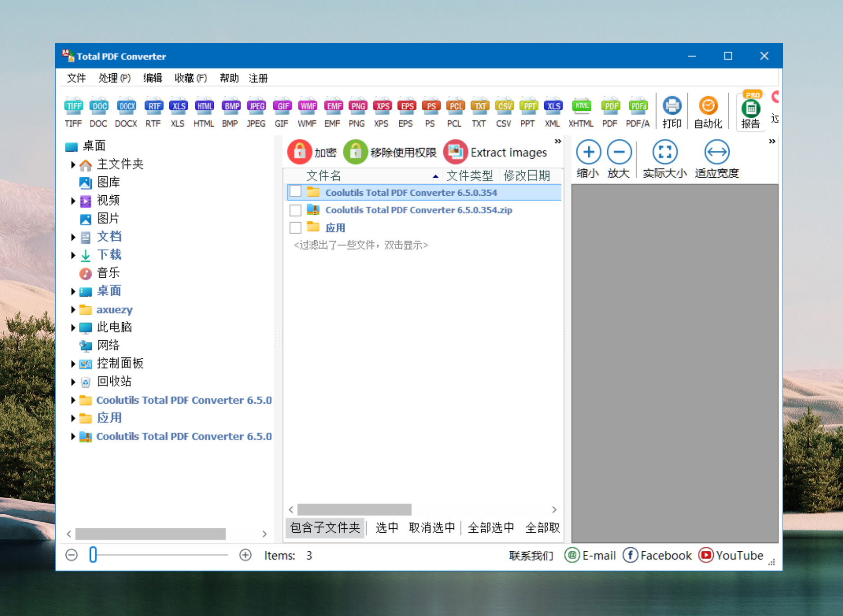843x616 pixels.
Task: Pick the XHTML format icon
Action: [x=581, y=112]
